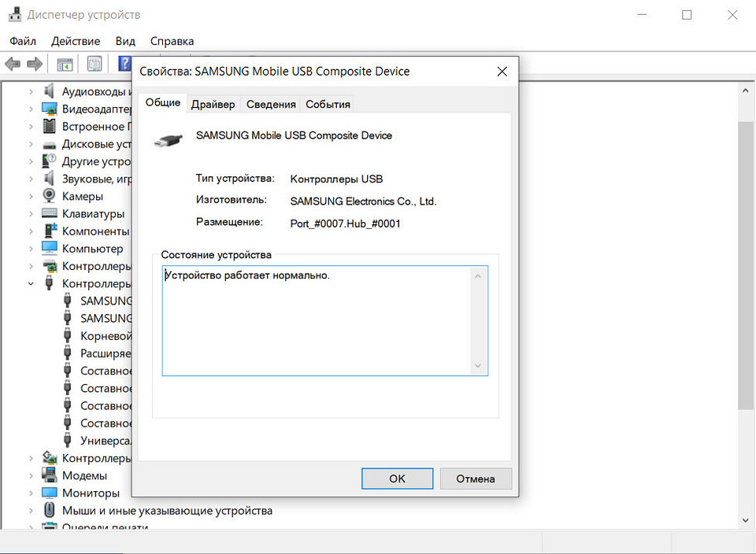Open the Действие menu

(76, 41)
